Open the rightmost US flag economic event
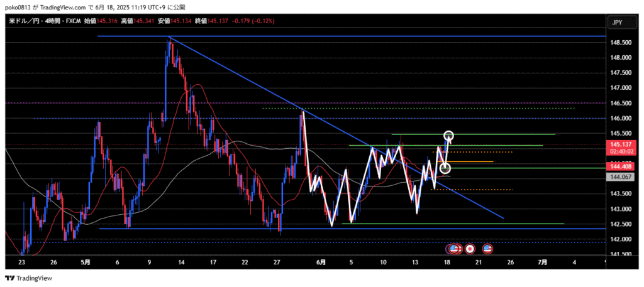Viewport: 644px width, 287px height. pos(487,249)
